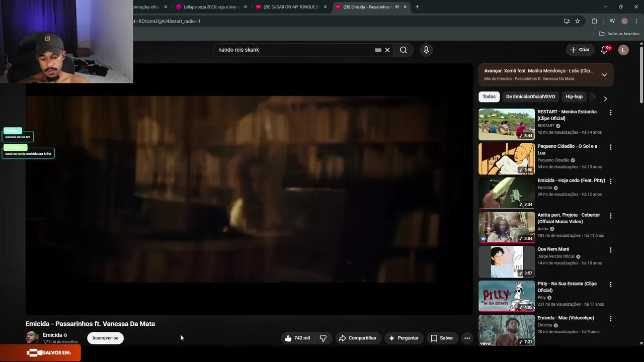
Task: Open the account avatar menu on YouTube
Action: (x=623, y=50)
